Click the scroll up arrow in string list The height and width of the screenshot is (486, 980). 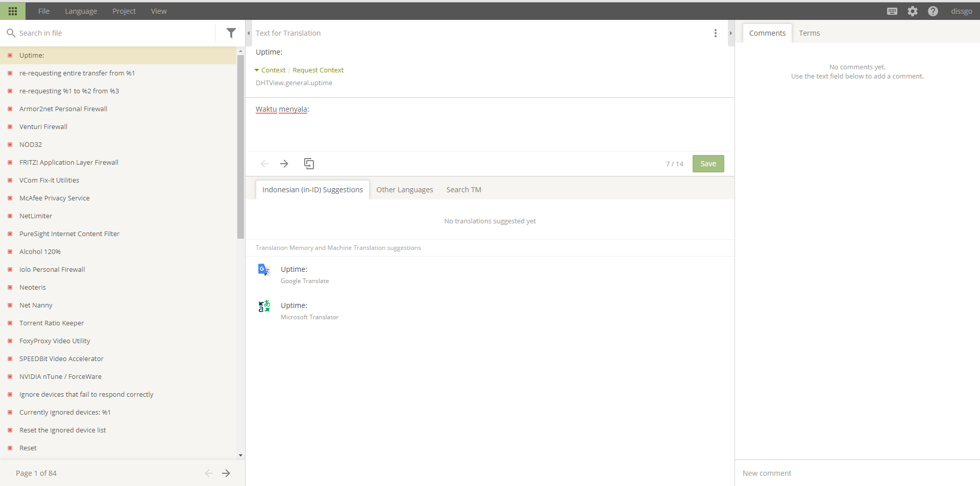240,52
